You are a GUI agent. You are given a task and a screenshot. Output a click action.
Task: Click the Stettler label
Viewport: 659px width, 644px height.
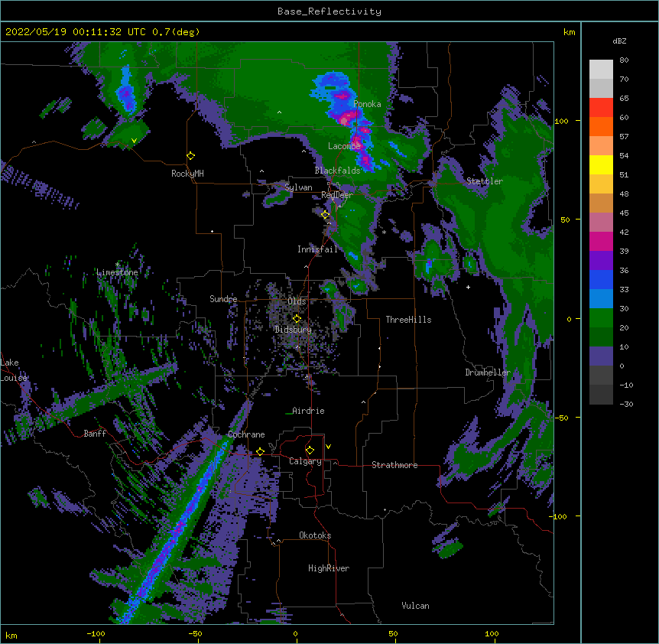[x=485, y=181]
